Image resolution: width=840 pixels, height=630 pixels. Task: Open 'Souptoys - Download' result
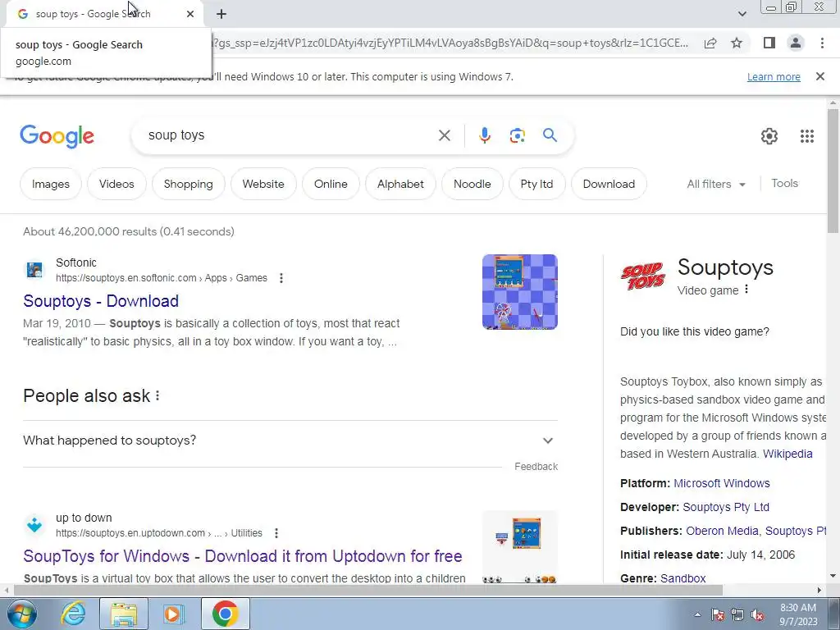tap(101, 301)
